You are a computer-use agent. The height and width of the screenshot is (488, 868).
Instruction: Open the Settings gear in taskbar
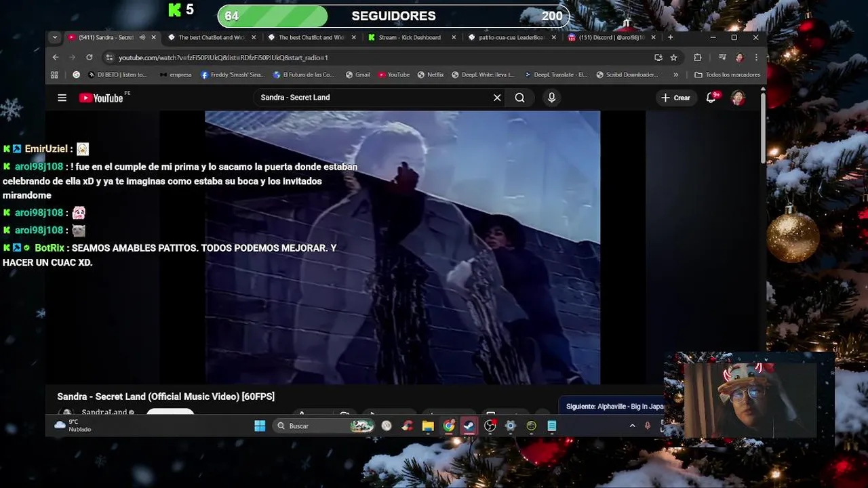tap(511, 426)
